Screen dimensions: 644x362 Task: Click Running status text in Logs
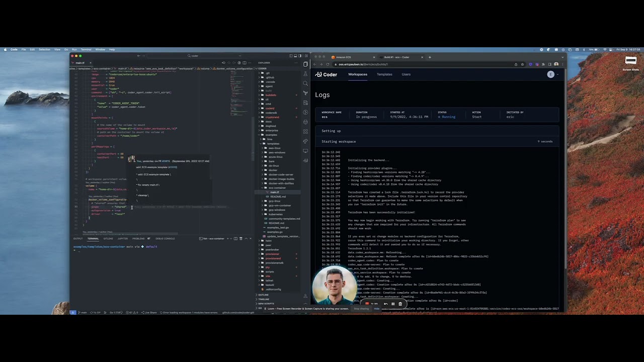pyautogui.click(x=448, y=117)
